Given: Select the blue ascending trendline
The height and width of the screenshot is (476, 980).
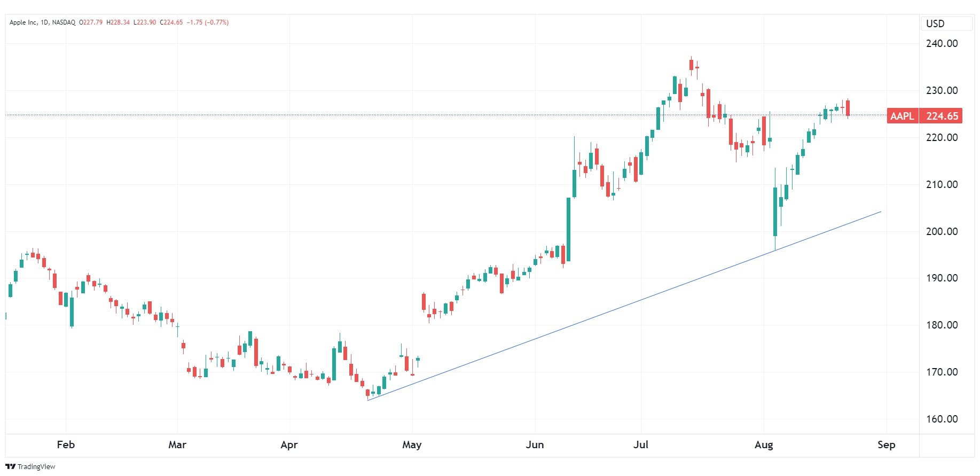Looking at the screenshot, I should [625, 306].
